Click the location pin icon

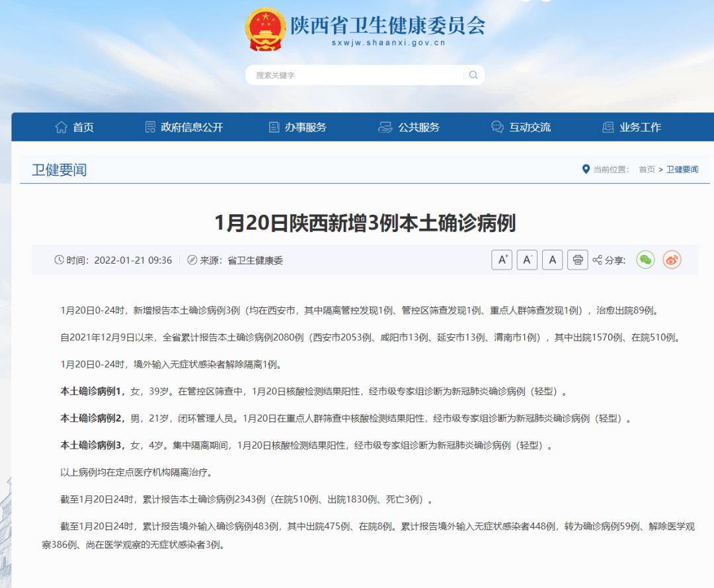586,169
